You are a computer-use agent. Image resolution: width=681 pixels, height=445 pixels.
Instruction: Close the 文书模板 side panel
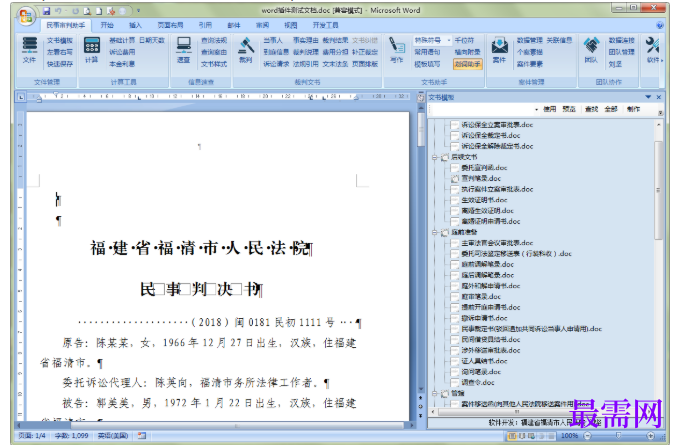[x=658, y=97]
